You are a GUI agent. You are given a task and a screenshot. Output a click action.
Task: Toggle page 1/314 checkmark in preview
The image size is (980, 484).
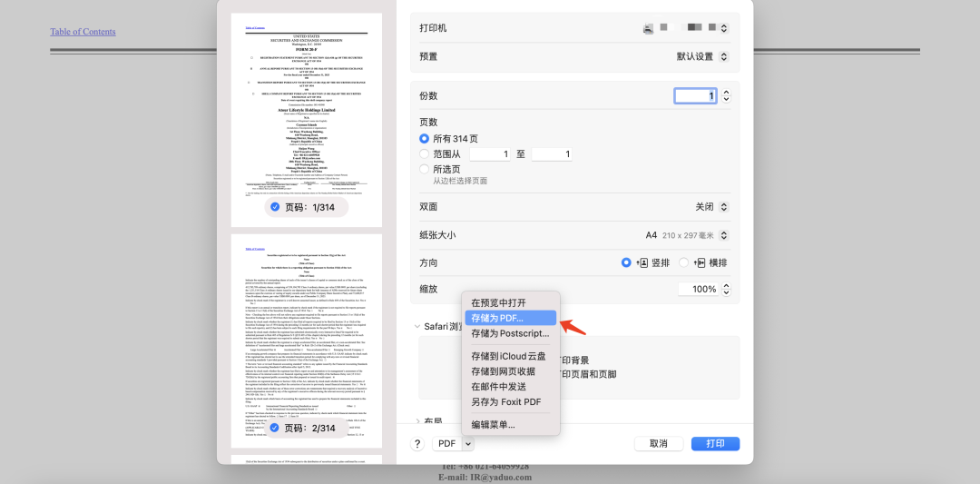coord(274,207)
